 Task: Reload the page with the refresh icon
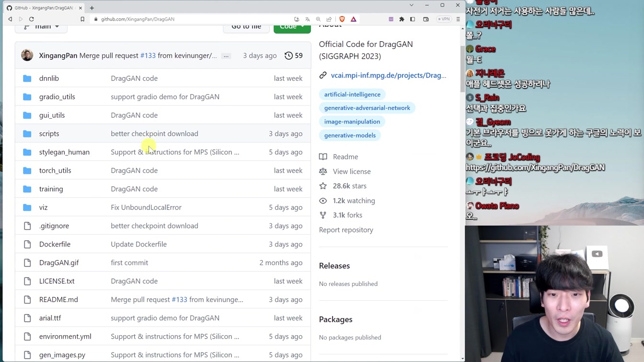(32, 19)
